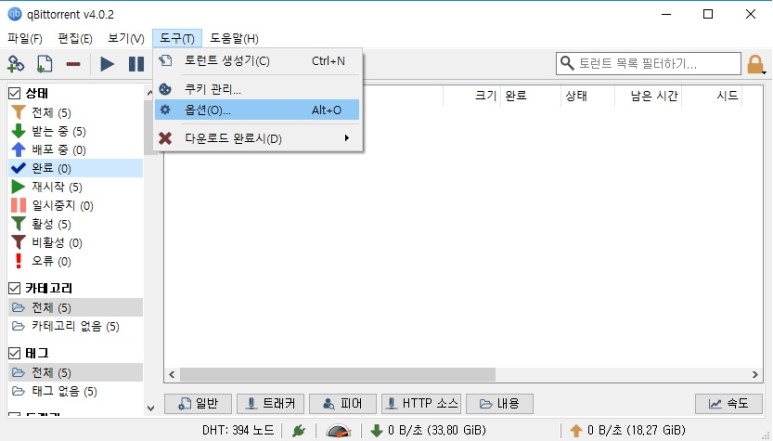This screenshot has height=441, width=773.
Task: Sort by the 크기 column header
Action: tap(472, 96)
